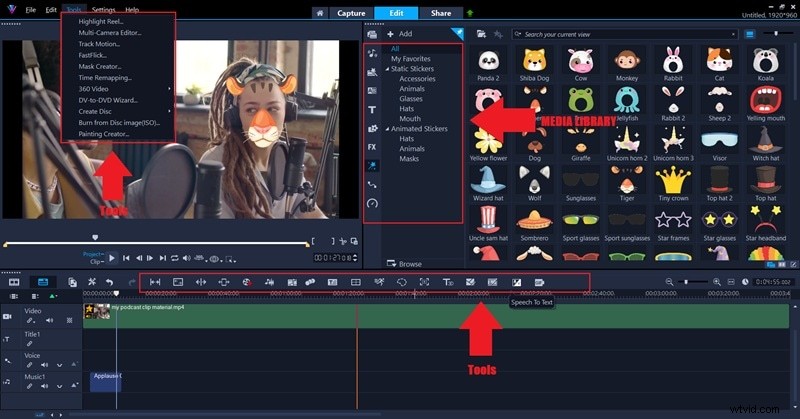Screen dimensions: 800x419
Task: Zoom in on the timeline with magnifier plus
Action: [716, 282]
